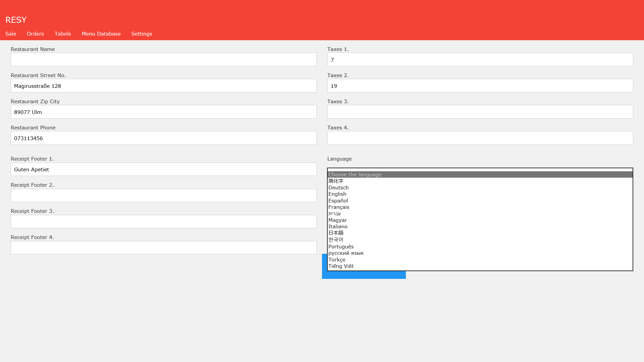Focus the Restaurant Name field
Image resolution: width=644 pixels, height=362 pixels.
click(163, 60)
